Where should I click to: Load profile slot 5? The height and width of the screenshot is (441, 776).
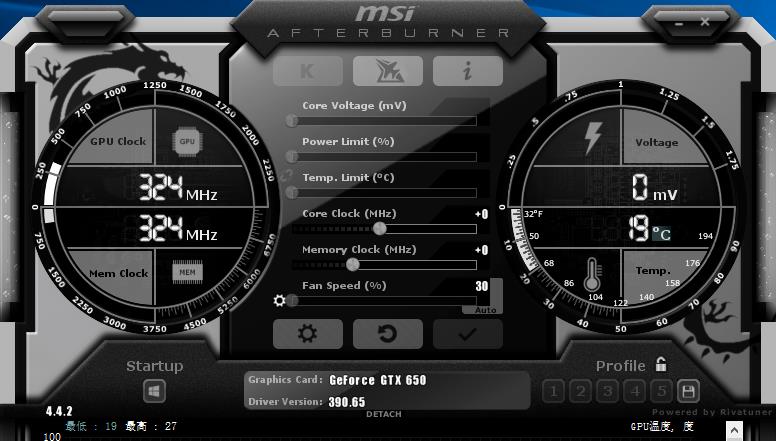click(x=661, y=391)
